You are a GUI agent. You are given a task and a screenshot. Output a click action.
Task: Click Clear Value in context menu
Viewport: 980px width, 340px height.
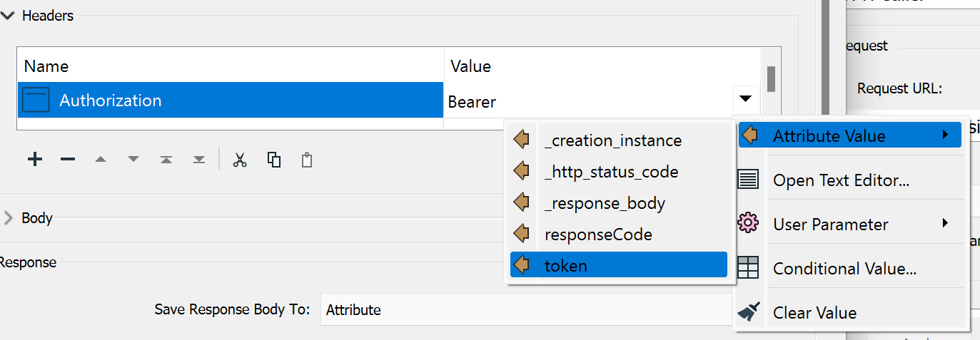814,312
